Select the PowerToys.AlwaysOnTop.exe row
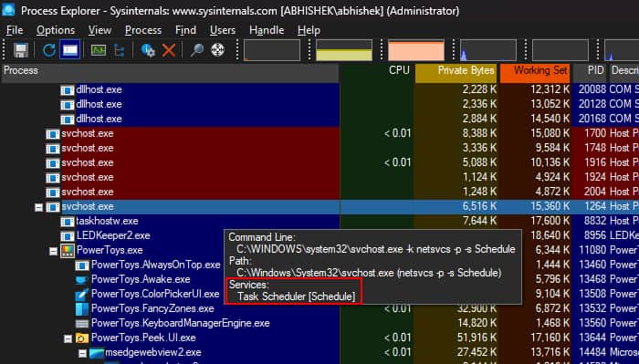639x364 pixels. click(319, 265)
